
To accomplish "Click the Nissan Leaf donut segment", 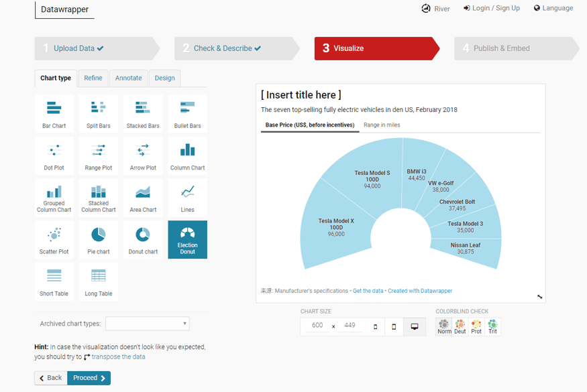I will click(x=466, y=249).
